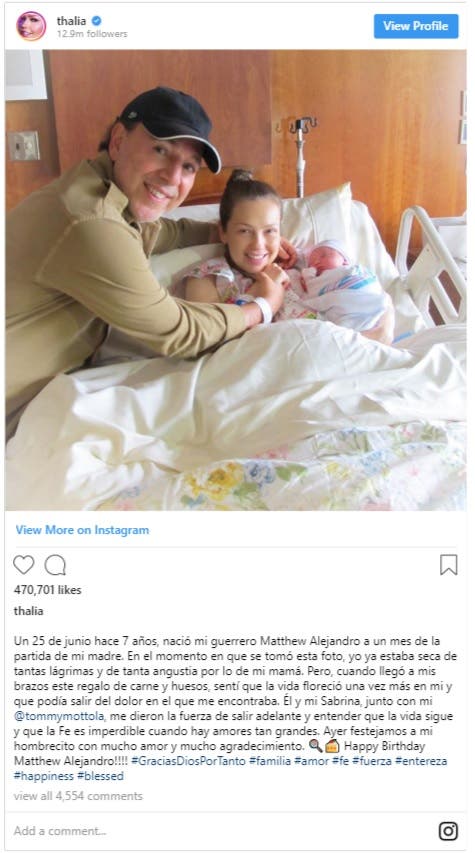Click the View Profile button
Viewport: 475px width, 853px height.
416,26
